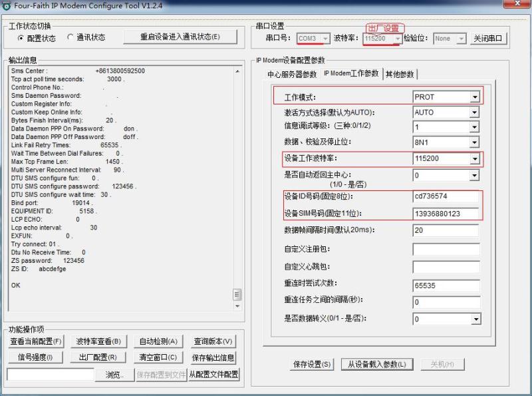Click the "Link Fail Retry Times:" output line

66,145
